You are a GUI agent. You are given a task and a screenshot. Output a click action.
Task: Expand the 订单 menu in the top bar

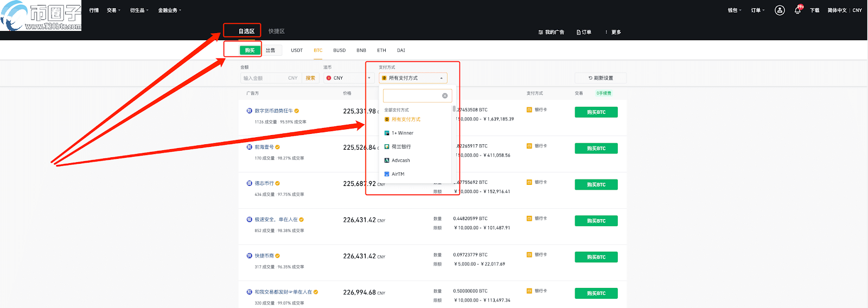coord(758,10)
